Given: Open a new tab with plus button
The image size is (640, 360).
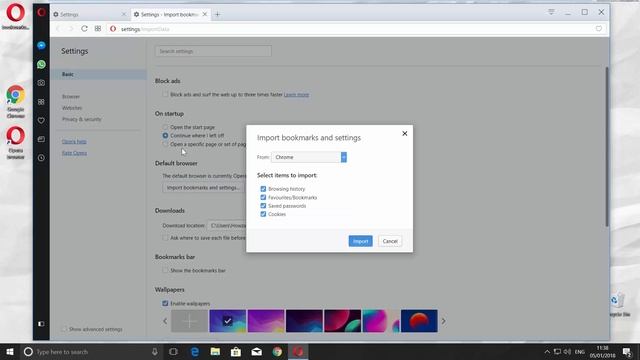Looking at the screenshot, I should 218,14.
